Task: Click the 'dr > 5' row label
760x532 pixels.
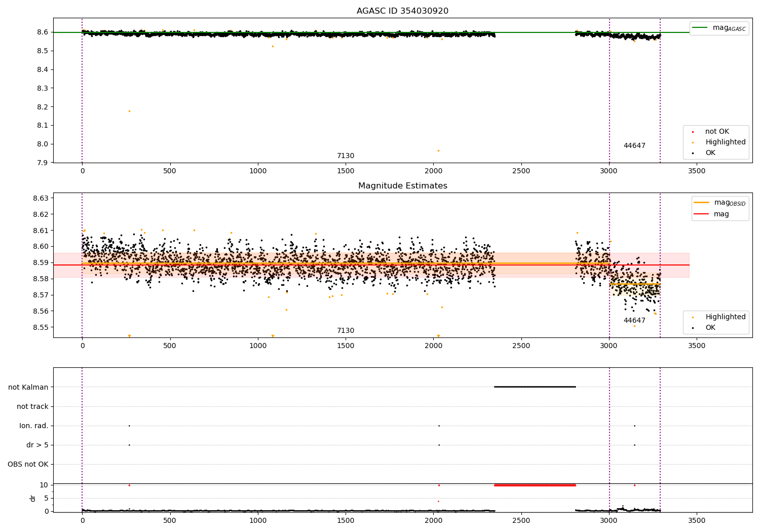Action: click(37, 445)
